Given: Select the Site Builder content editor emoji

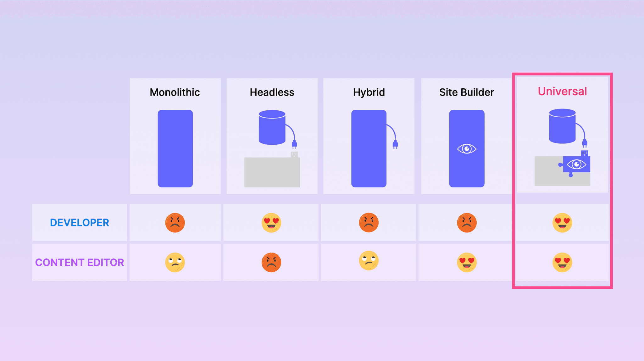Looking at the screenshot, I should 466,261.
